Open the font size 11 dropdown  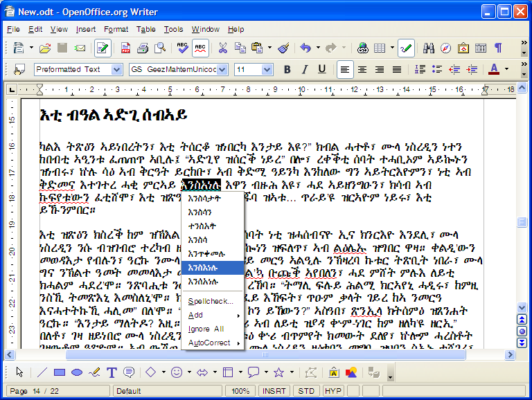[x=267, y=69]
